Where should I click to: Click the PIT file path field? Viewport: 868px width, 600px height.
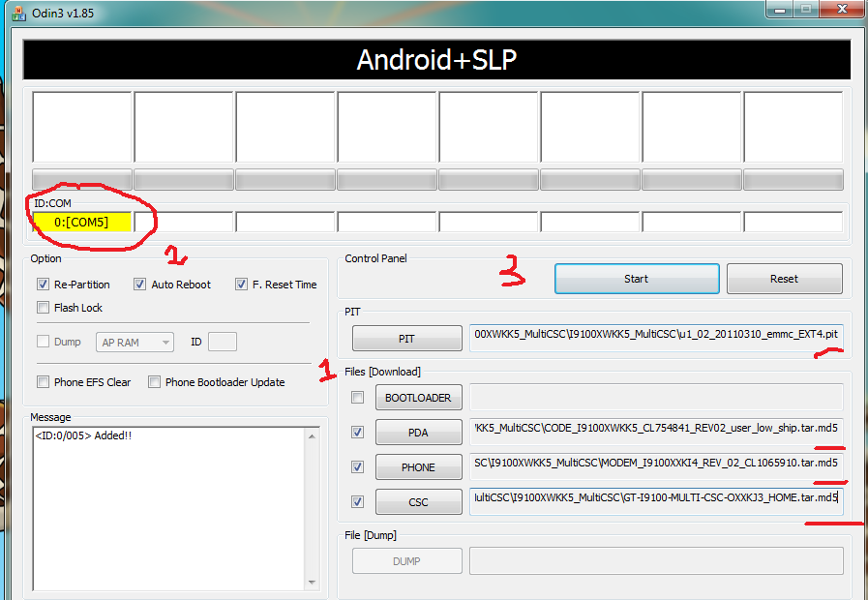click(656, 338)
